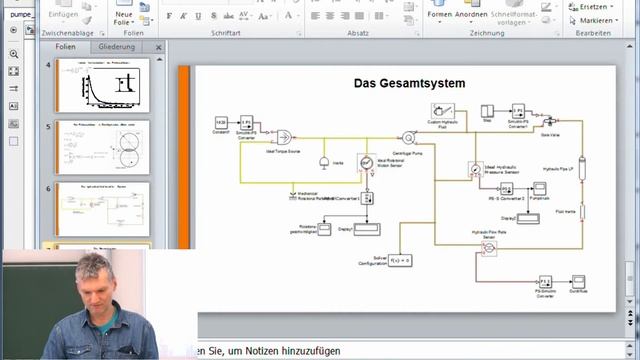This screenshot has height=360, width=640.
Task: Click the Custom Hydraulic Fluid block
Action: [x=443, y=111]
